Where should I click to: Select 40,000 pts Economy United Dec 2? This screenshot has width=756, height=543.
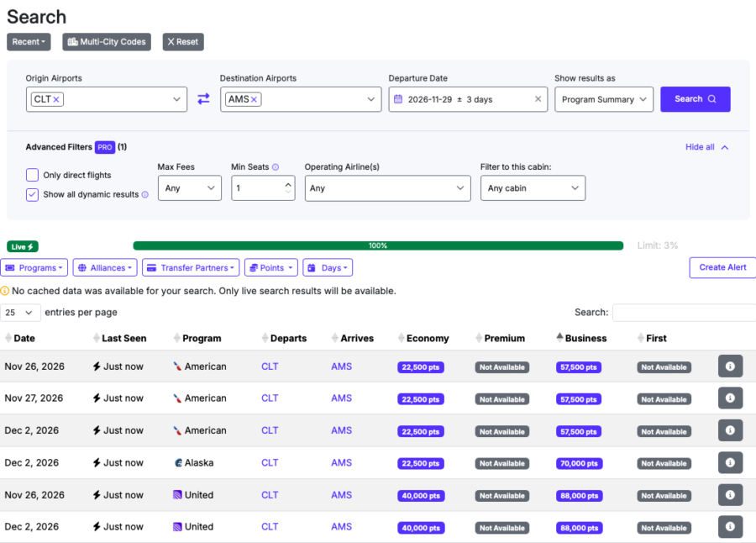421,528
